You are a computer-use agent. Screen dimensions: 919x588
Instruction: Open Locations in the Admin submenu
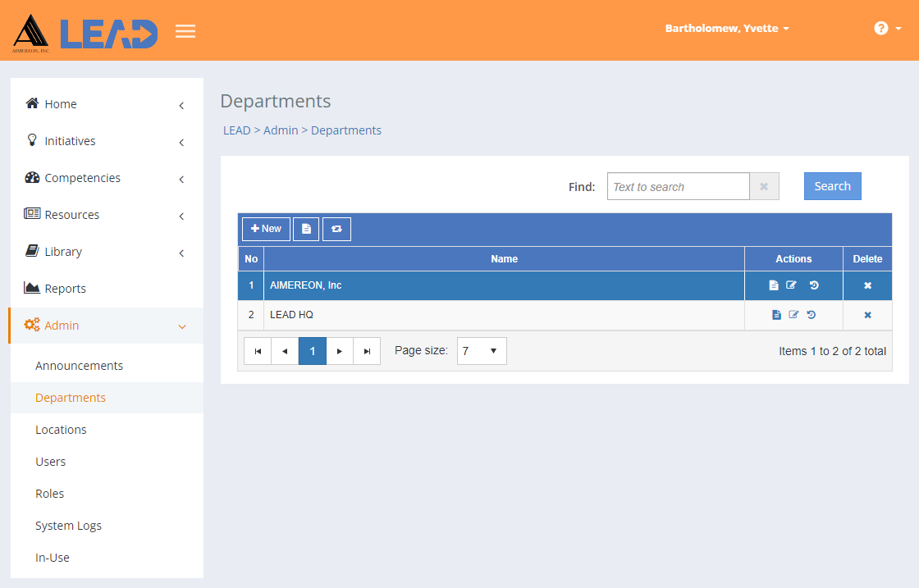[61, 429]
